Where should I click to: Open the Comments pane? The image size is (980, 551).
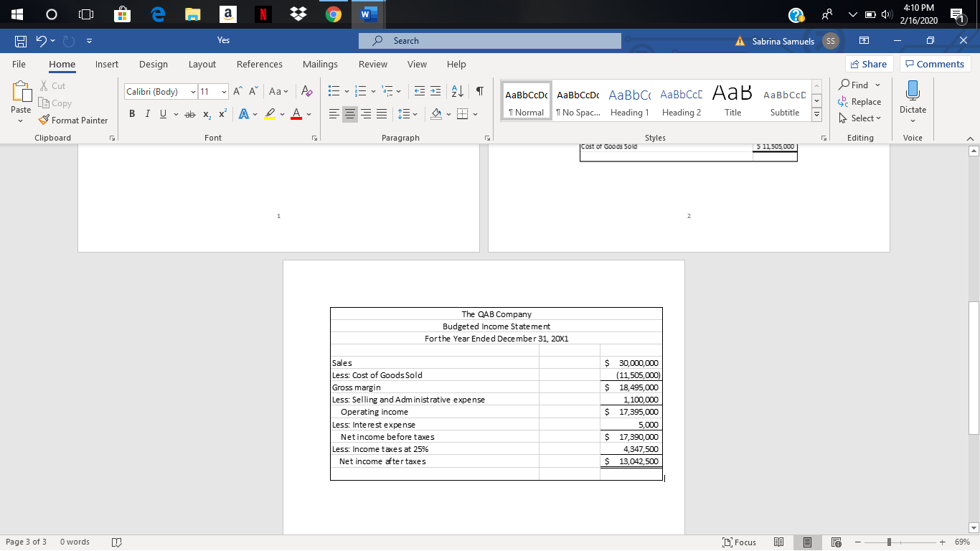(936, 64)
